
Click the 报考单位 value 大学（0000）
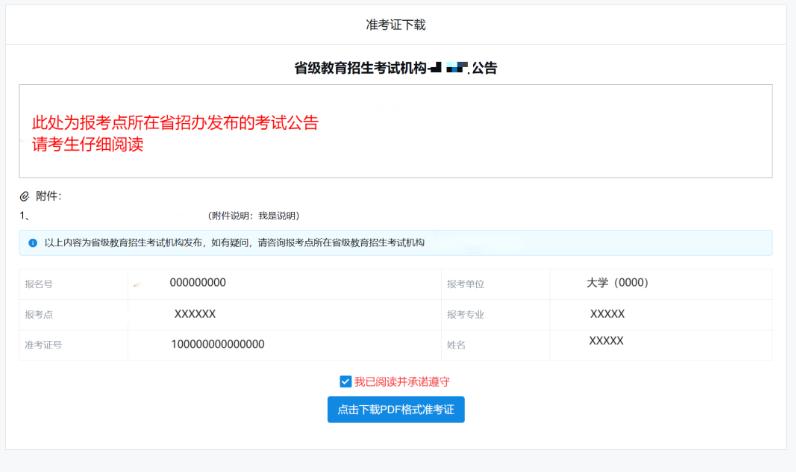tap(617, 283)
